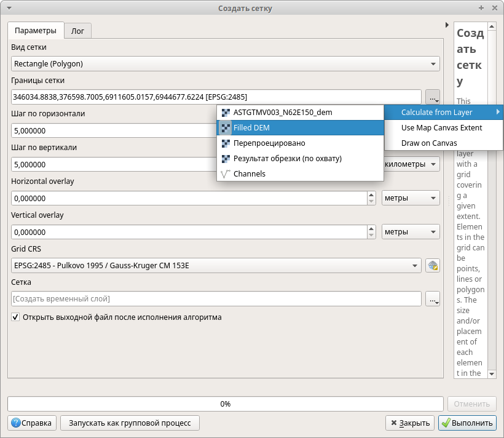Click the Выполнить run button
The width and height of the screenshot is (504, 438).
click(x=467, y=423)
